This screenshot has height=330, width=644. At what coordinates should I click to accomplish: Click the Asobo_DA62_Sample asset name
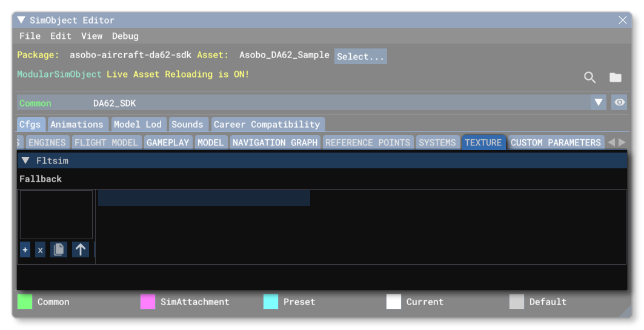[x=284, y=55]
